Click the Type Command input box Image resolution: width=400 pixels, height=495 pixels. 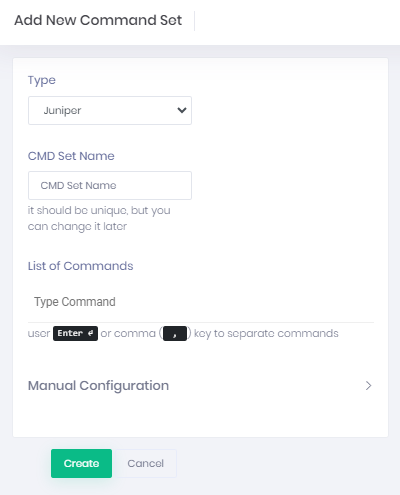[x=201, y=302]
